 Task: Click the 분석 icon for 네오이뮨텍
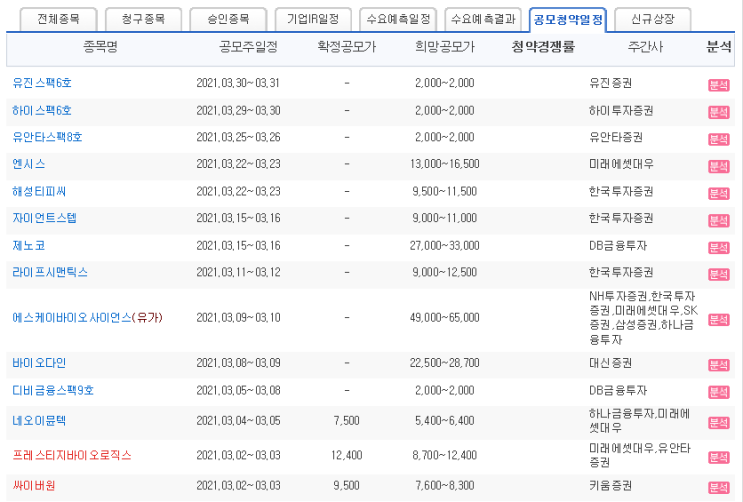(x=718, y=423)
